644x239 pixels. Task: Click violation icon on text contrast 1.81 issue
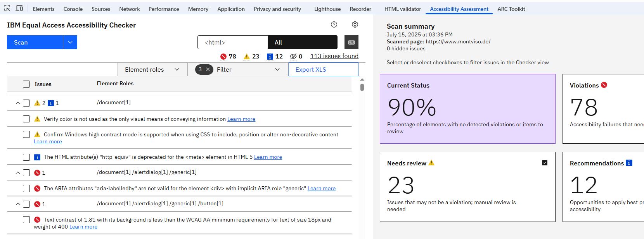coord(37,220)
